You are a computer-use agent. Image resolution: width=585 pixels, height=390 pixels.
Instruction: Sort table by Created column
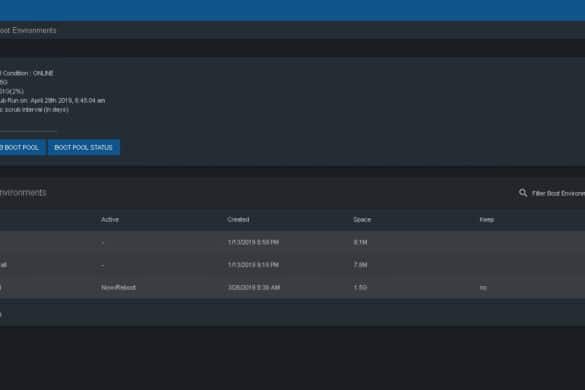pyautogui.click(x=238, y=219)
